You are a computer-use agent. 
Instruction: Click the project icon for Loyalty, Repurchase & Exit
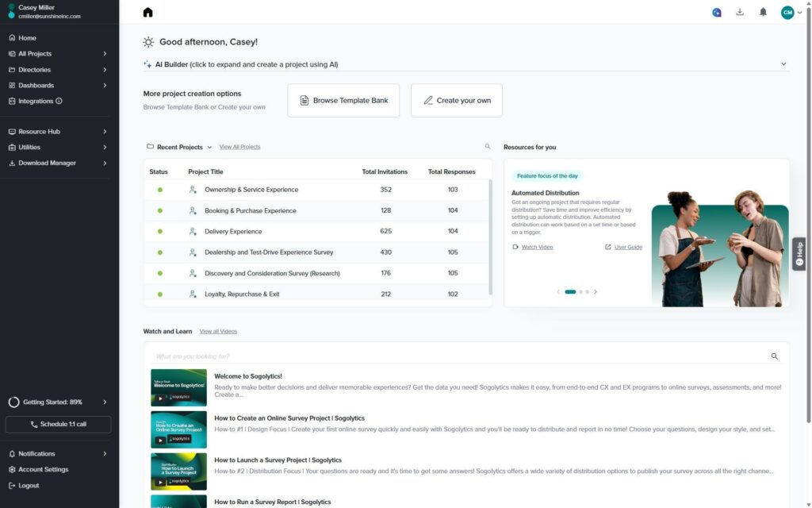[x=193, y=294]
